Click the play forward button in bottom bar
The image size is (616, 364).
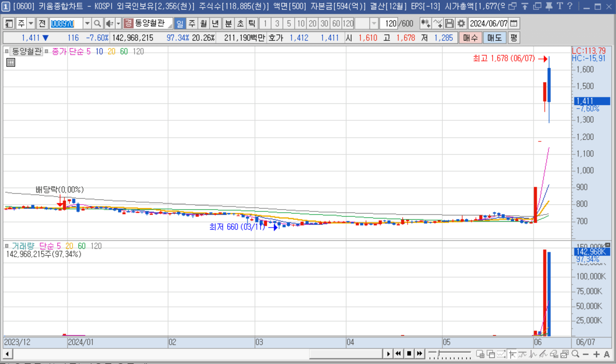(x=388, y=354)
